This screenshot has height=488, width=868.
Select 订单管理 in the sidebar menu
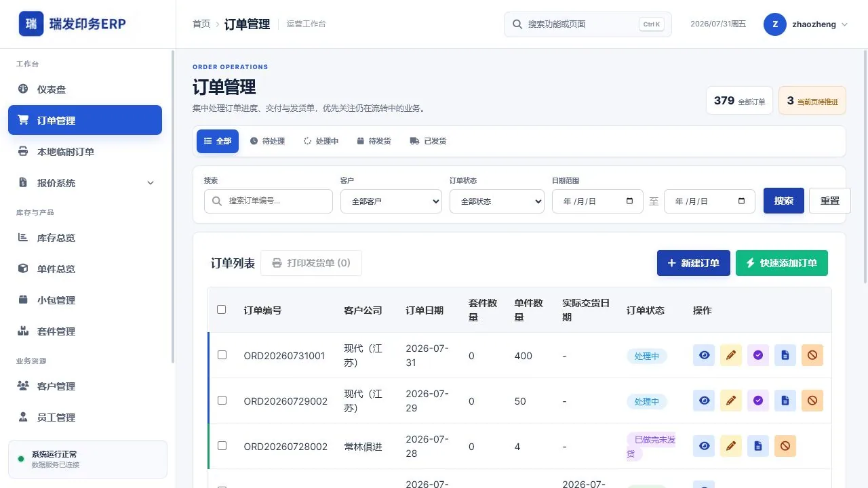click(x=85, y=121)
